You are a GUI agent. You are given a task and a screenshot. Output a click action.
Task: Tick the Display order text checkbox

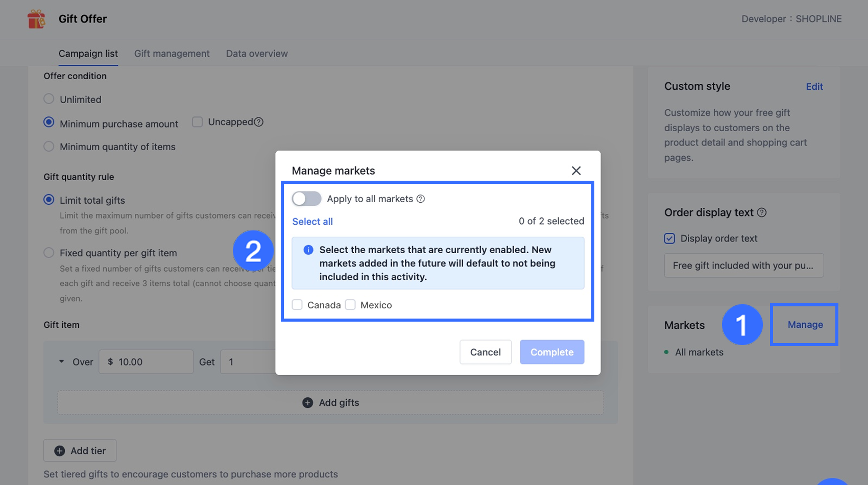point(669,238)
